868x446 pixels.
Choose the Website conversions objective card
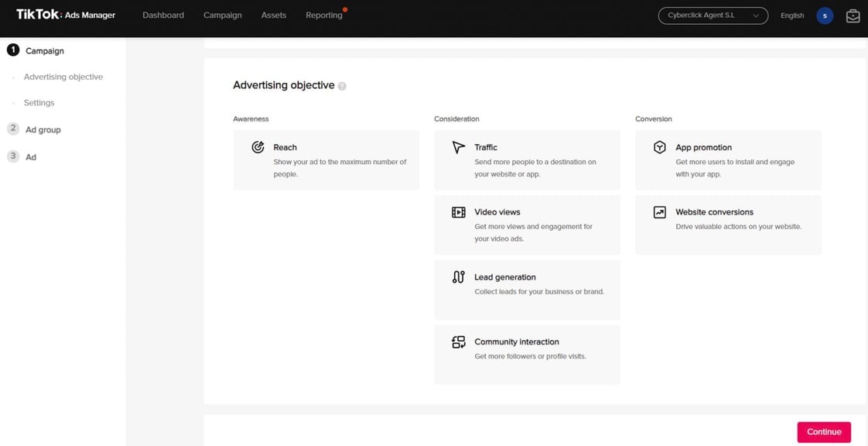point(728,225)
